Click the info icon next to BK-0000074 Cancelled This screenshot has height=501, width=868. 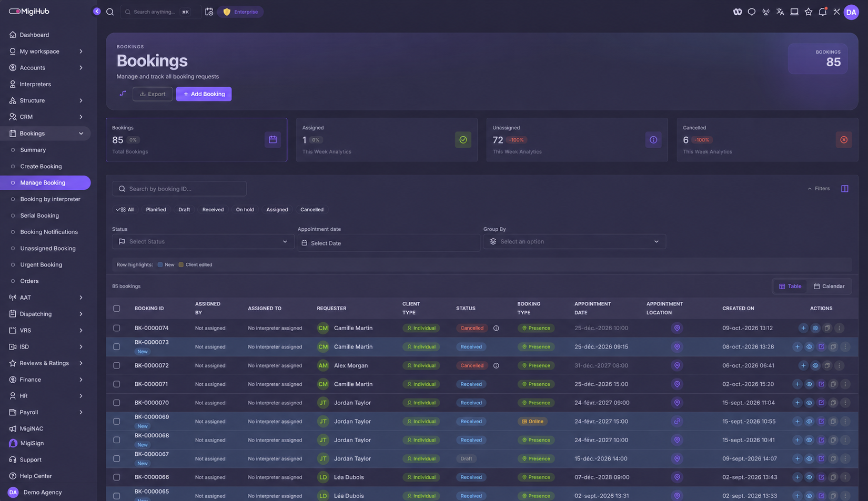coord(496,328)
